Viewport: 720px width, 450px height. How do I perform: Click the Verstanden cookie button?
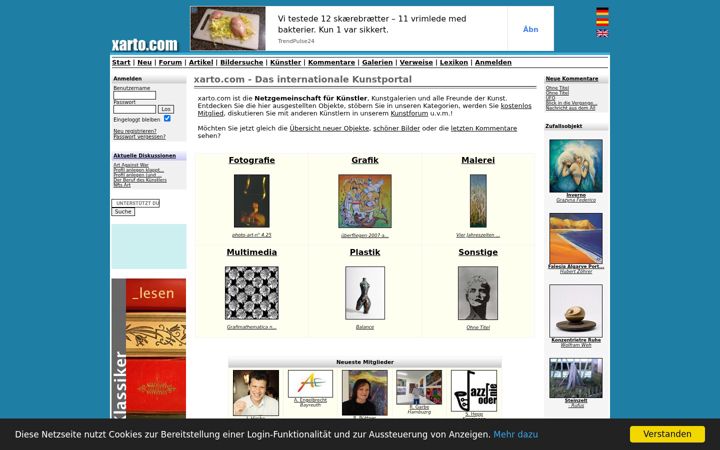(x=667, y=434)
